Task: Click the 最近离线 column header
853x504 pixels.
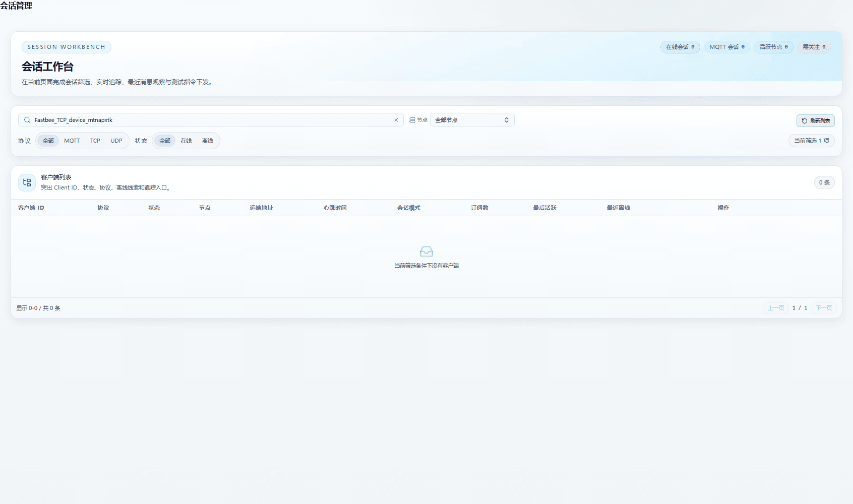Action: [619, 208]
